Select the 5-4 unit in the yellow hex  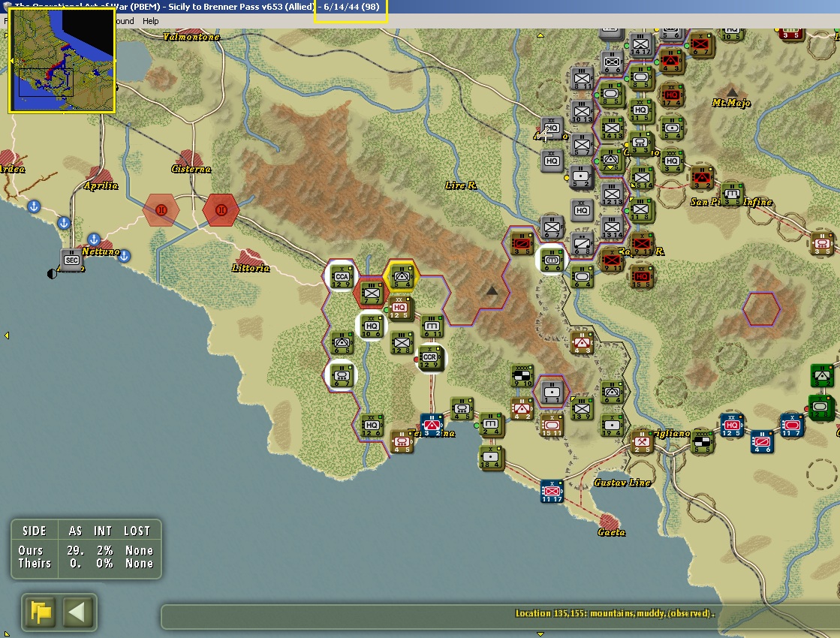point(402,277)
